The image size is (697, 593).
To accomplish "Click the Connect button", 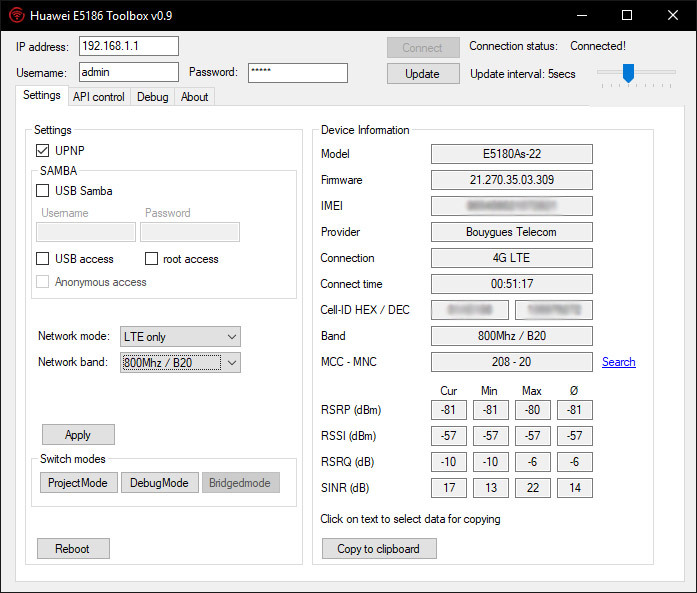I will tap(423, 48).
